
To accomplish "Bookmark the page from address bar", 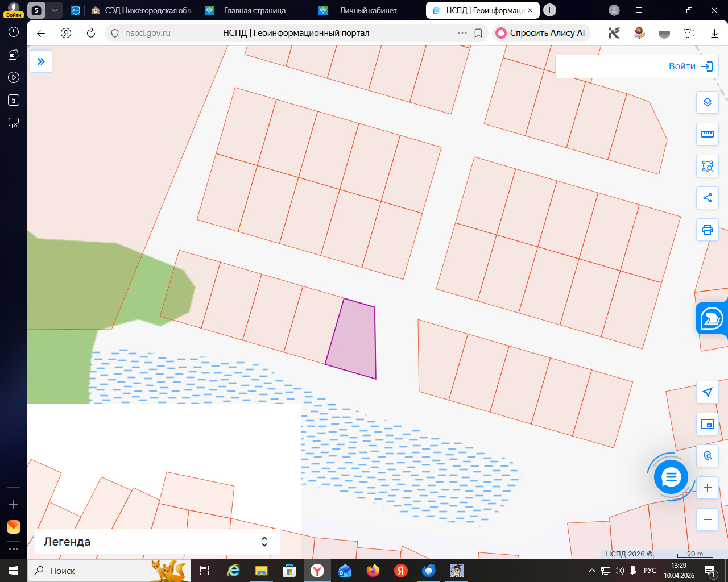I will 478,33.
